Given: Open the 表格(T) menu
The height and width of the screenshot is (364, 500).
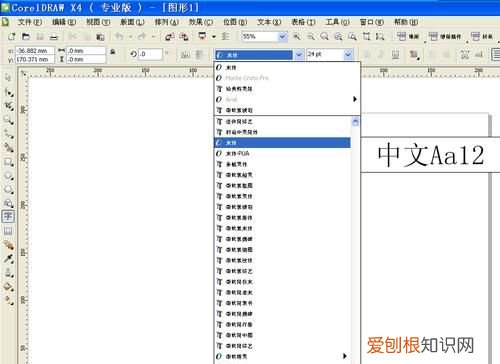Looking at the screenshot, I should pyautogui.click(x=303, y=22).
